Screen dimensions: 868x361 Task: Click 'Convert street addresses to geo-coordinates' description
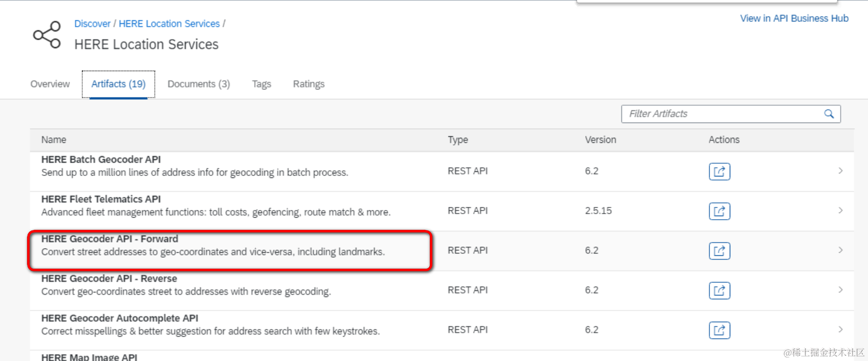pyautogui.click(x=213, y=252)
